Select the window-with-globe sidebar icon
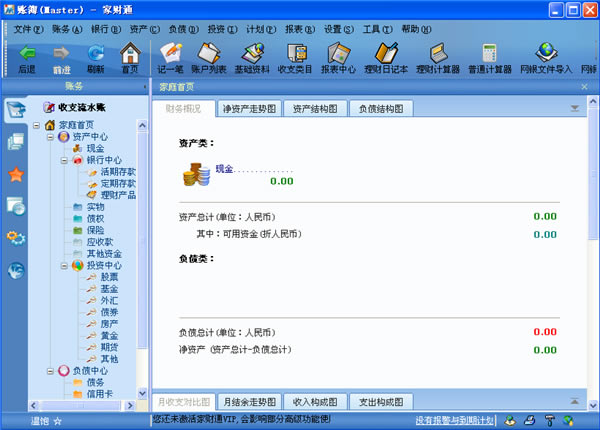The height and width of the screenshot is (430, 600). pyautogui.click(x=16, y=206)
